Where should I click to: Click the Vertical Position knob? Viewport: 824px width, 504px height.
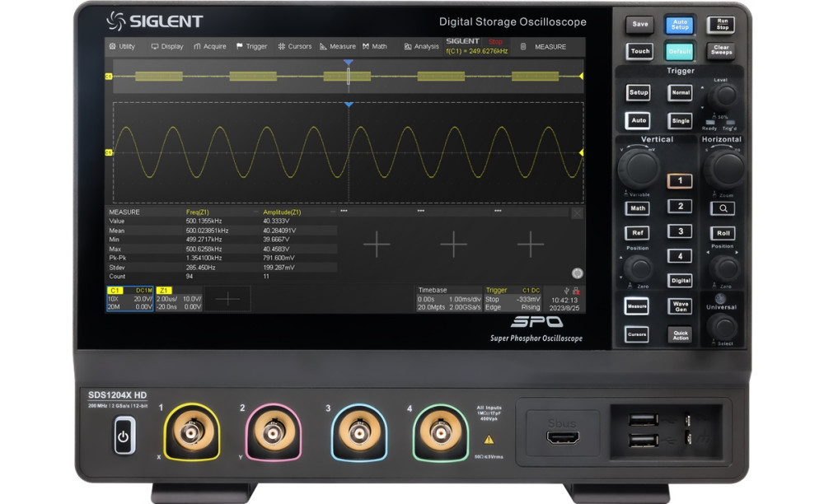[639, 268]
